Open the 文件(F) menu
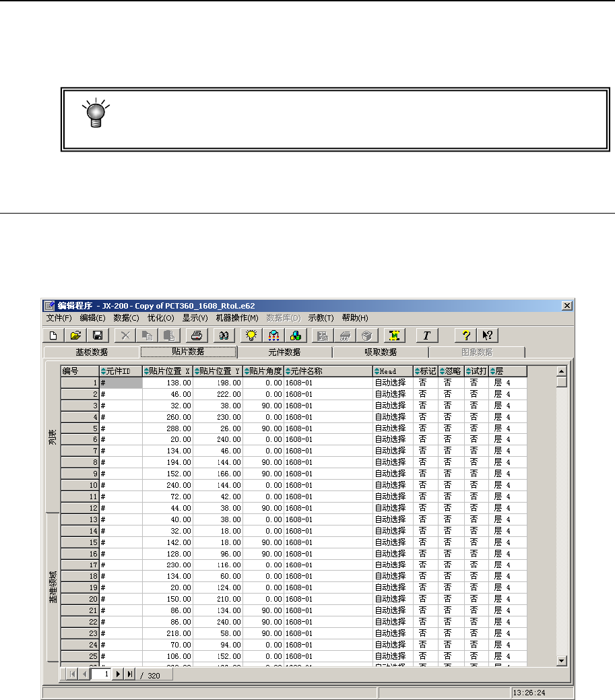This screenshot has height=700, width=615. click(x=59, y=318)
